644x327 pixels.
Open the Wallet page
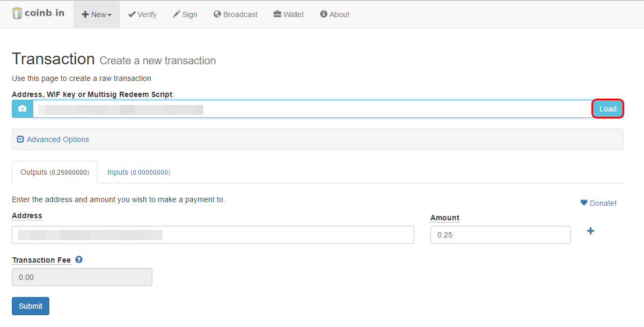click(x=289, y=14)
